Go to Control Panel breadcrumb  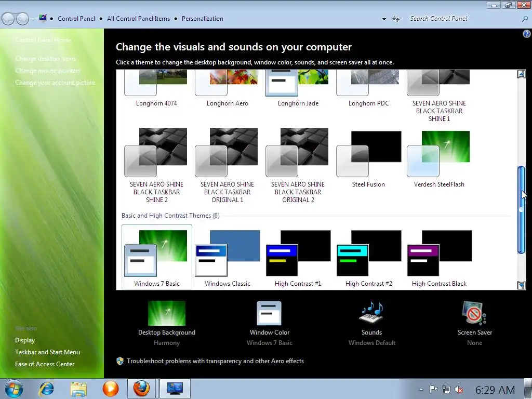(x=76, y=19)
